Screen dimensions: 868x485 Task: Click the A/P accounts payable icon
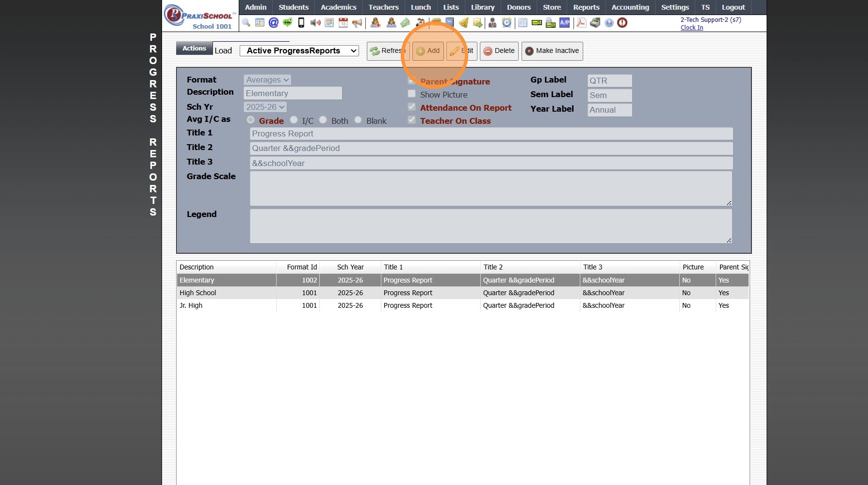tap(564, 22)
